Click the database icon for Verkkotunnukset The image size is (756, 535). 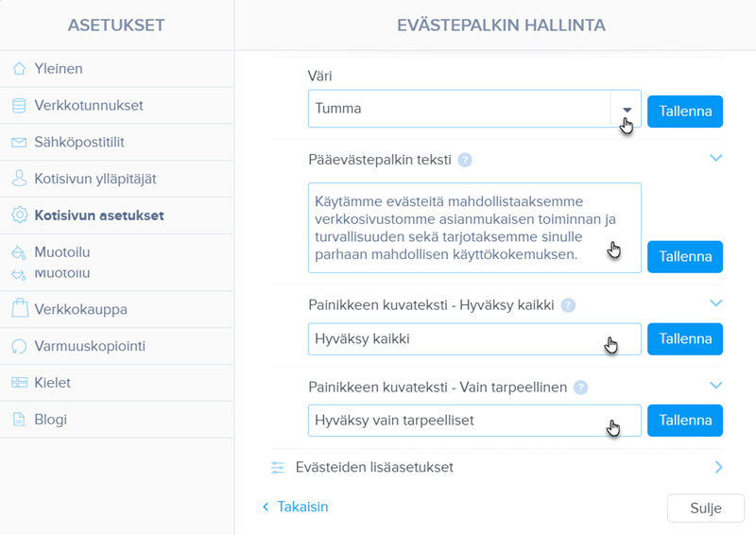(x=19, y=106)
